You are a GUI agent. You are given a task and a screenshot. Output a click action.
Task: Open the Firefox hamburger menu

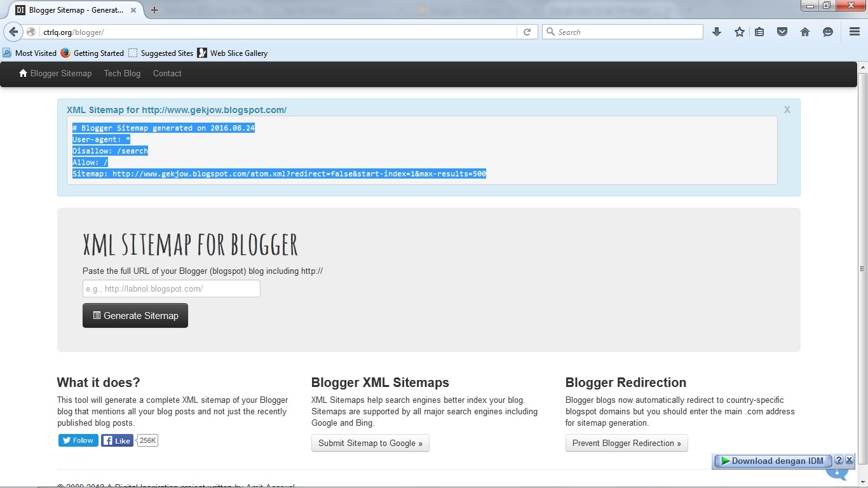[855, 32]
